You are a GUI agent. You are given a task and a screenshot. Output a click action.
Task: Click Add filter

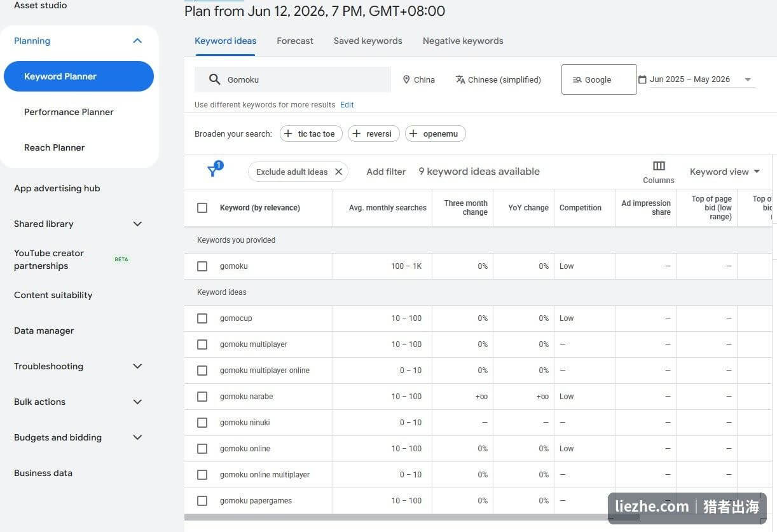click(x=386, y=172)
